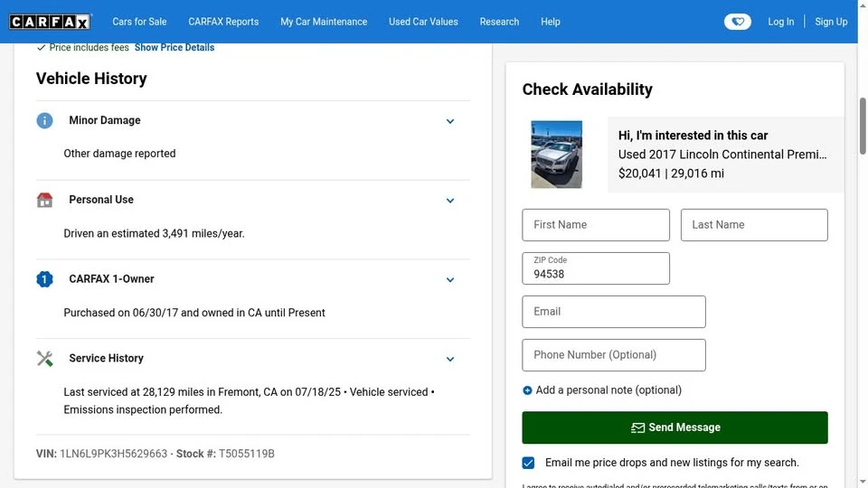Open CARFAX Reports menu
This screenshot has width=868, height=488.
223,22
